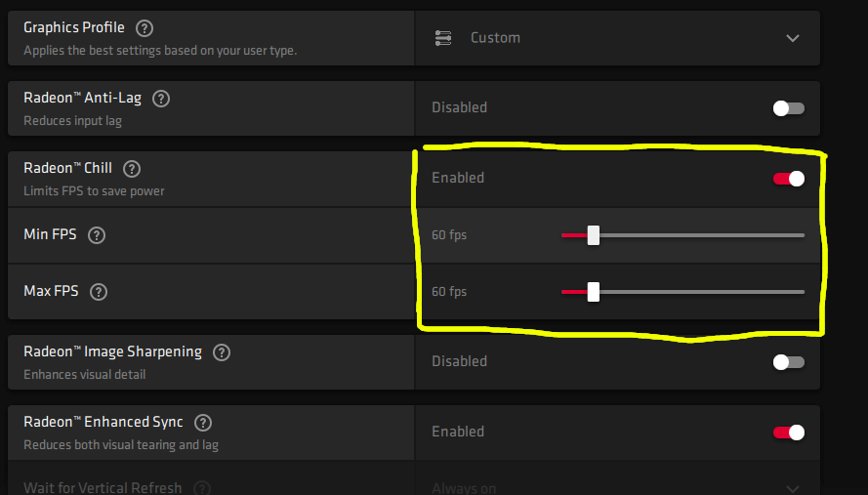Click the Radeon Chill help icon
Screen dimensions: 868x495
coord(132,169)
